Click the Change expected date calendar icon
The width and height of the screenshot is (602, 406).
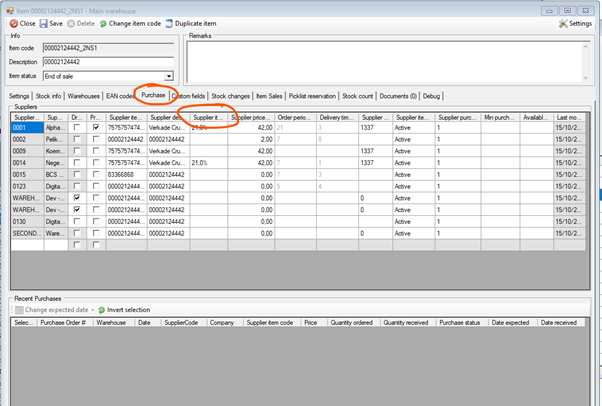pos(19,310)
